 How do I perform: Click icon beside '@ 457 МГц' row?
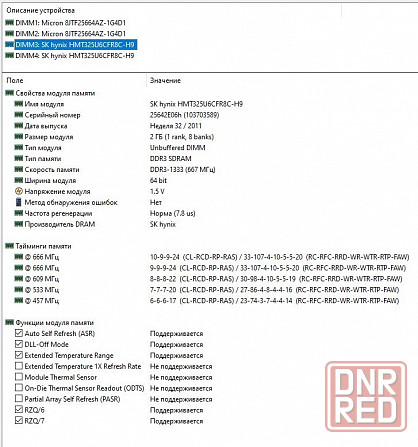[19, 300]
